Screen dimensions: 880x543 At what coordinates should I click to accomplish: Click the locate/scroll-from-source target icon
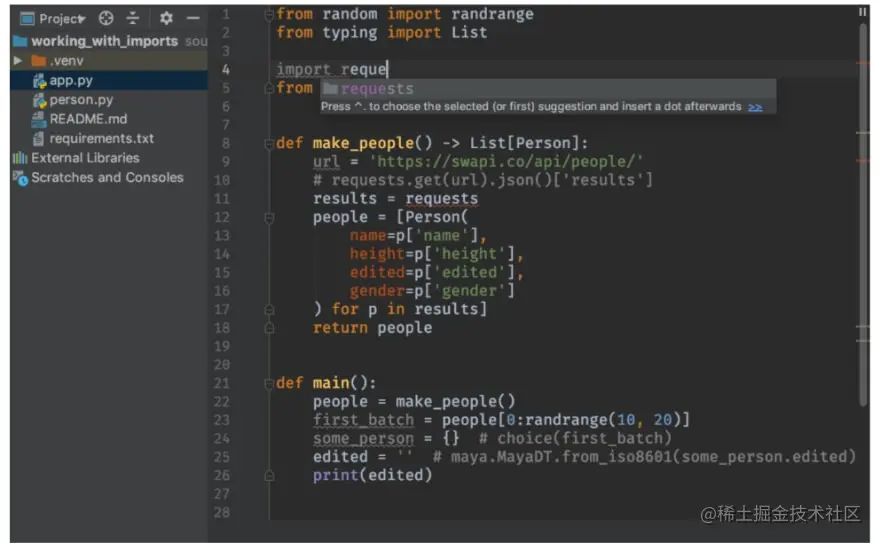tap(106, 19)
